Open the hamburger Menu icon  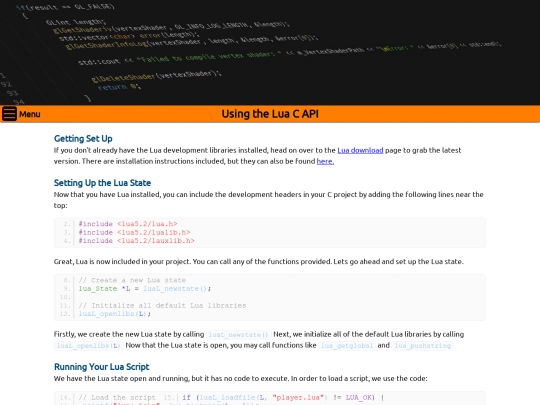[9, 114]
